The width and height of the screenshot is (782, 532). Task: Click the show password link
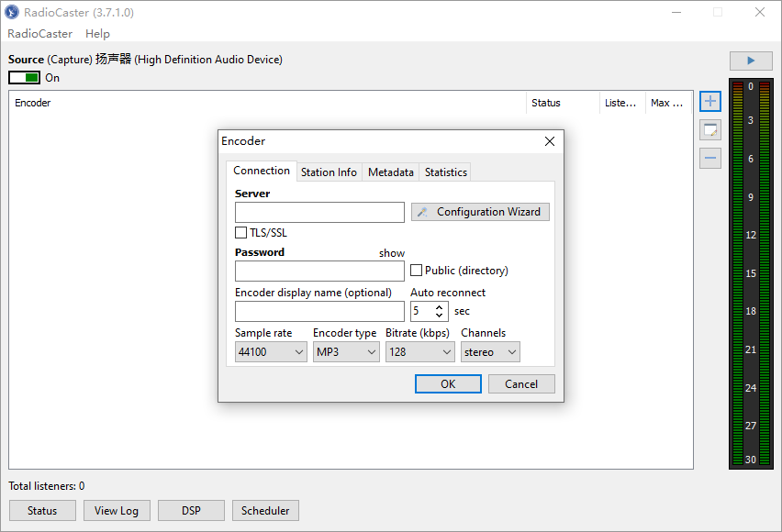click(392, 253)
